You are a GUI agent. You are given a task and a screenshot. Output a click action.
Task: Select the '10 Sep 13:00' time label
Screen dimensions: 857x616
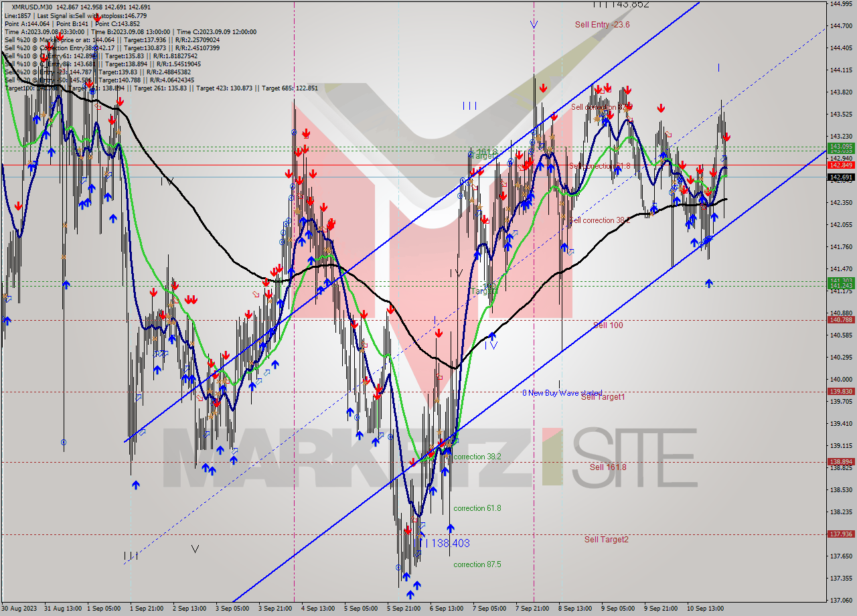pos(704,609)
